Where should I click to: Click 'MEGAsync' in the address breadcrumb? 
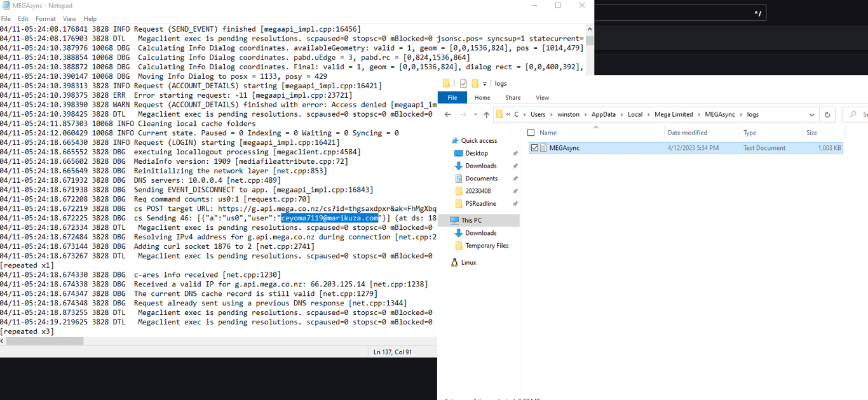720,115
